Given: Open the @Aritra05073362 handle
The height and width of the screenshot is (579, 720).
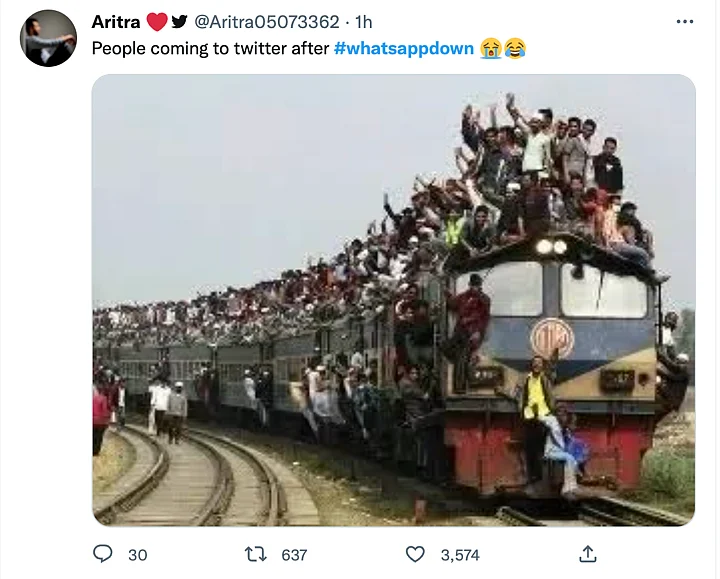Looking at the screenshot, I should 267,22.
